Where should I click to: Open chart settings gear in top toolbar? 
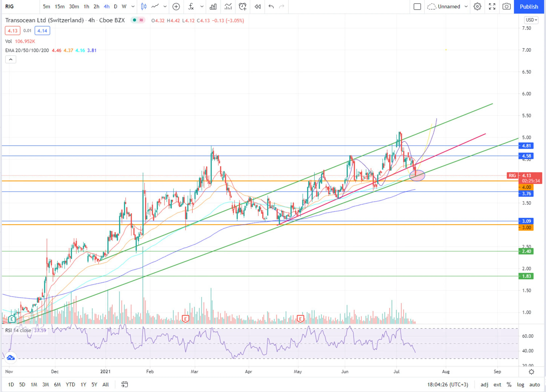click(477, 7)
